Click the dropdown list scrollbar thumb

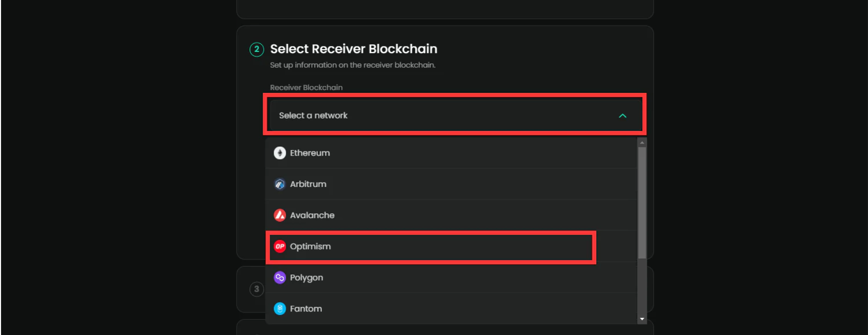tap(642, 202)
